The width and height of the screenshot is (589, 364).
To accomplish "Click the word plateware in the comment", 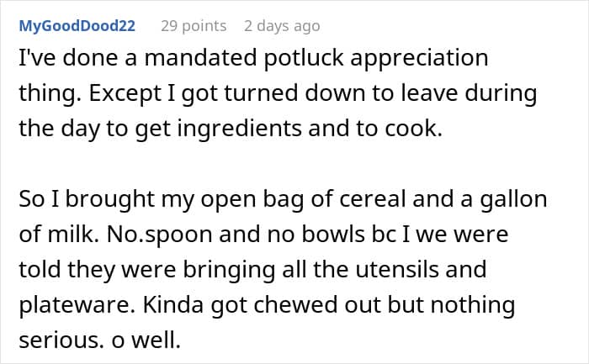I will pos(77,305).
